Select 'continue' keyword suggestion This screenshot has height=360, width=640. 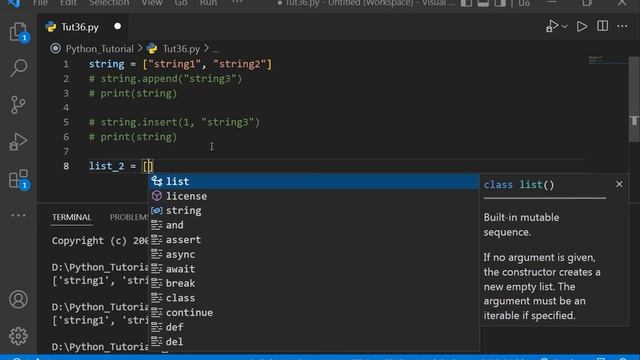[x=313, y=312]
